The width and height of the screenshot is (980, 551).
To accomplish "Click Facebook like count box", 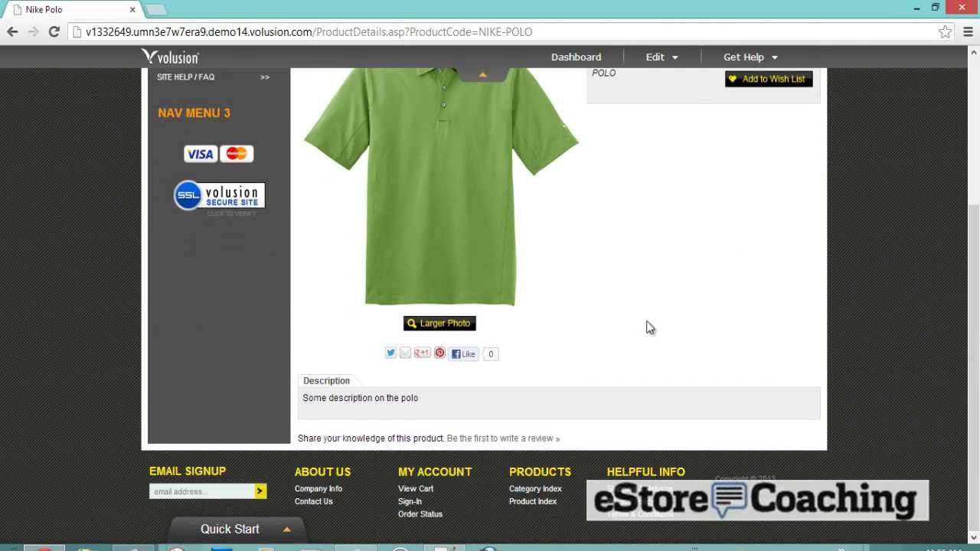I will 491,354.
